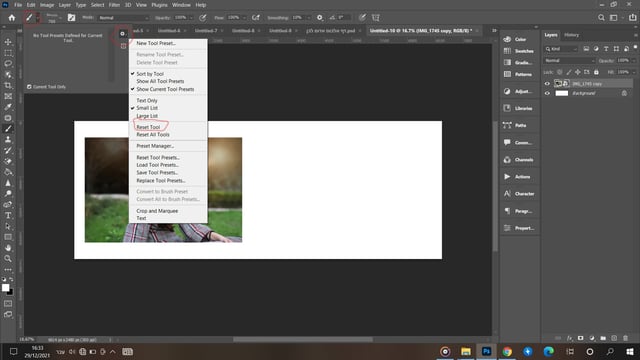Screen dimensions: 640x360
Task: Open the Libraries panel
Action: click(518, 108)
